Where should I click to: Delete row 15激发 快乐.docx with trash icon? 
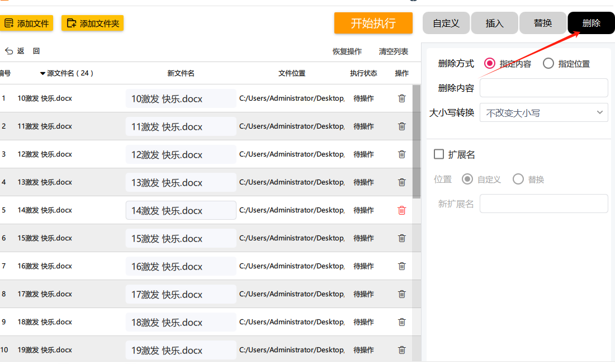click(x=401, y=238)
